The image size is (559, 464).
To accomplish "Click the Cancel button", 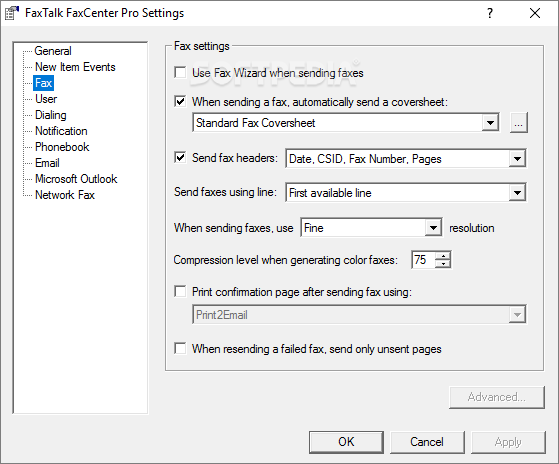I will [x=427, y=442].
